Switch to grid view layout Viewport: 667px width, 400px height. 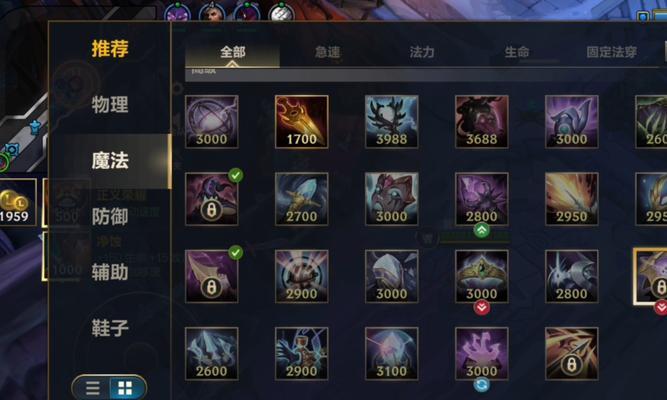(125, 388)
